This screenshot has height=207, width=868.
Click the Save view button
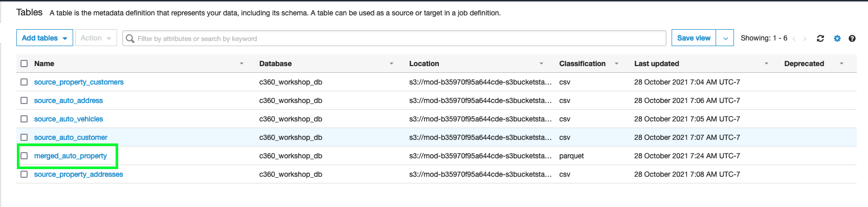[x=694, y=38]
